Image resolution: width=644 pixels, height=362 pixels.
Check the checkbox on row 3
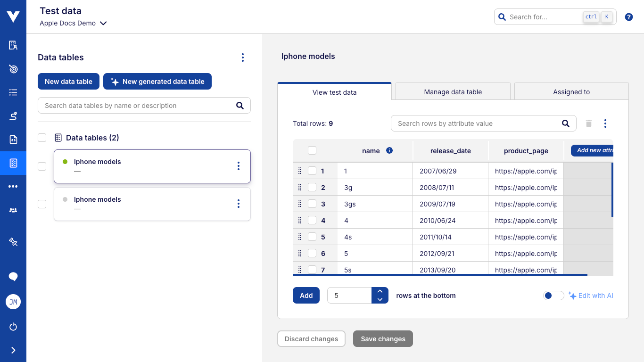click(312, 204)
